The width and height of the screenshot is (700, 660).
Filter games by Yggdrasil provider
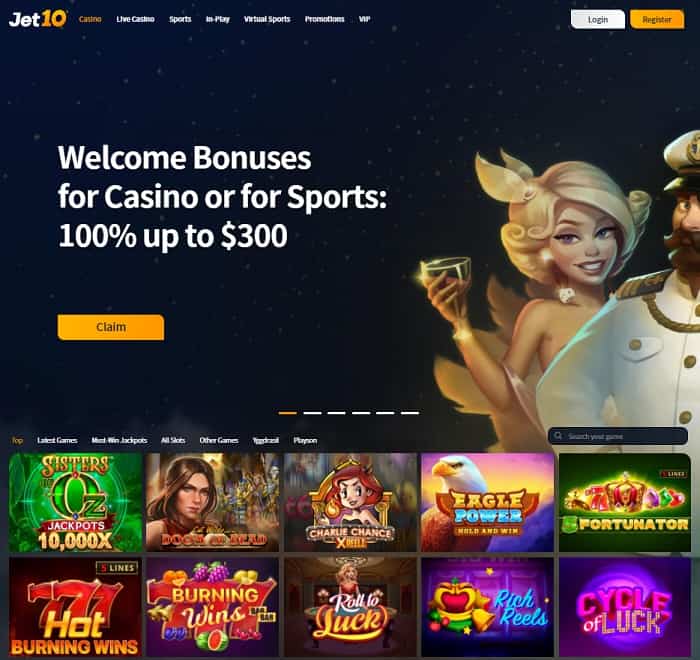[266, 440]
